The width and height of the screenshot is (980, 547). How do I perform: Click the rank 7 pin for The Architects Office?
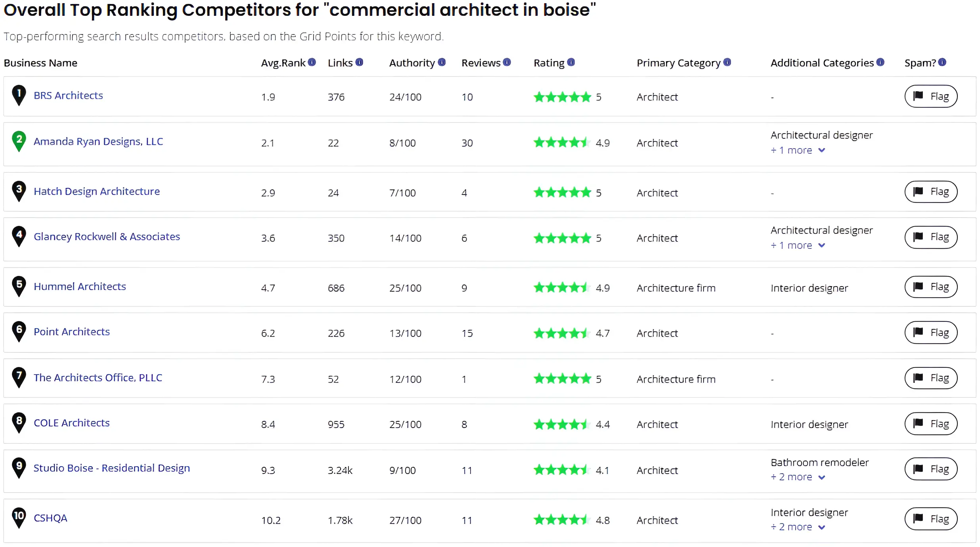(x=19, y=378)
